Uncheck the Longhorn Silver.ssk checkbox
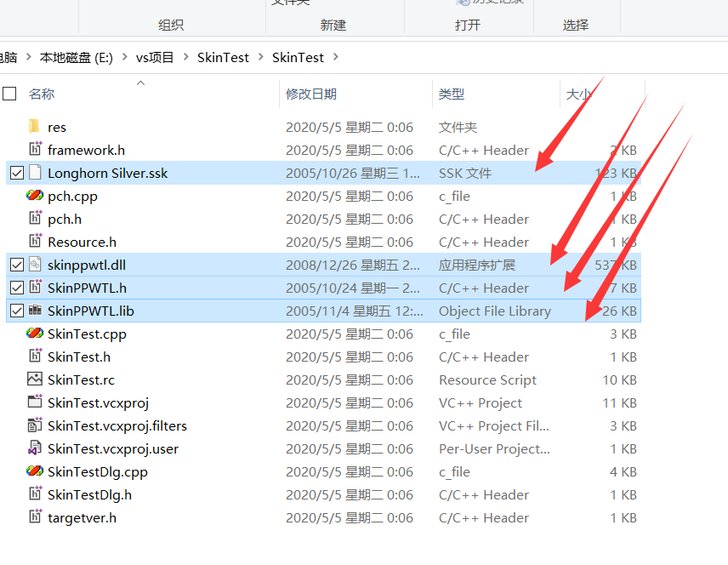Screen dimensions: 728x565 (x=17, y=174)
